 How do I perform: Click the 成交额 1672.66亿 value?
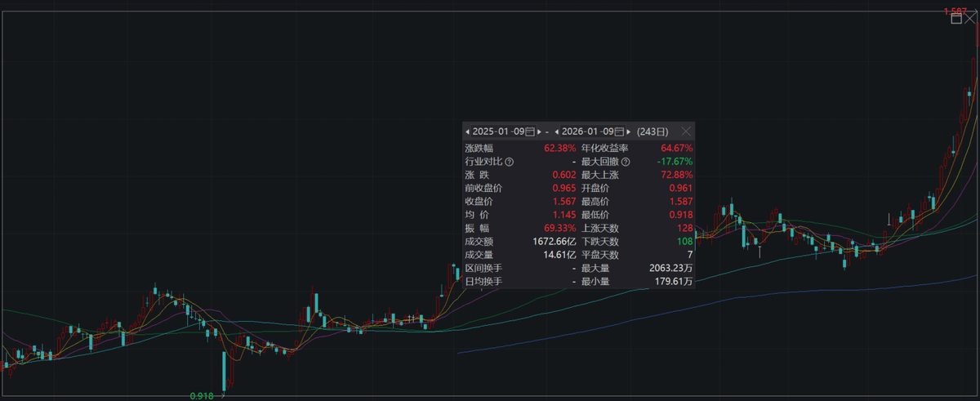coord(554,242)
